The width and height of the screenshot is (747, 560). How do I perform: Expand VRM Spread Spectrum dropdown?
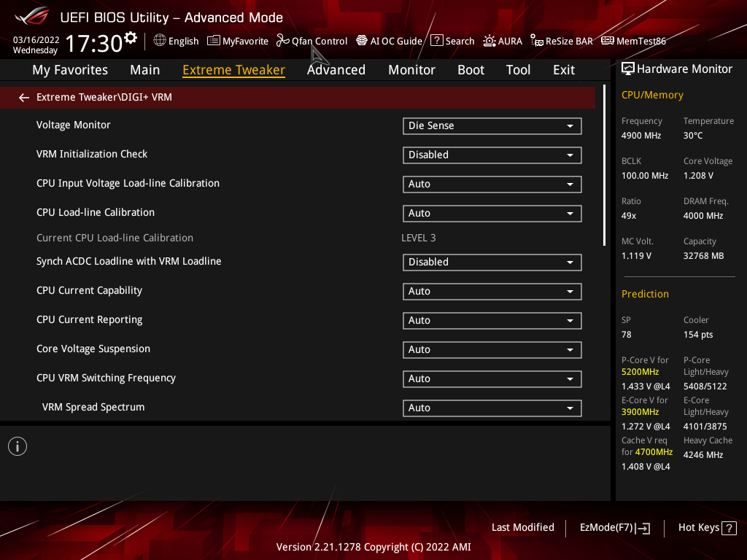(492, 408)
